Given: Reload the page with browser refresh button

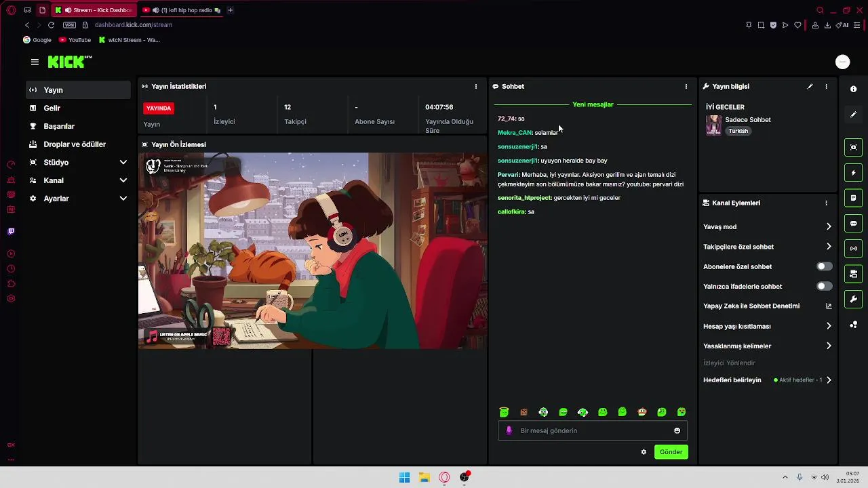Looking at the screenshot, I should (x=51, y=25).
